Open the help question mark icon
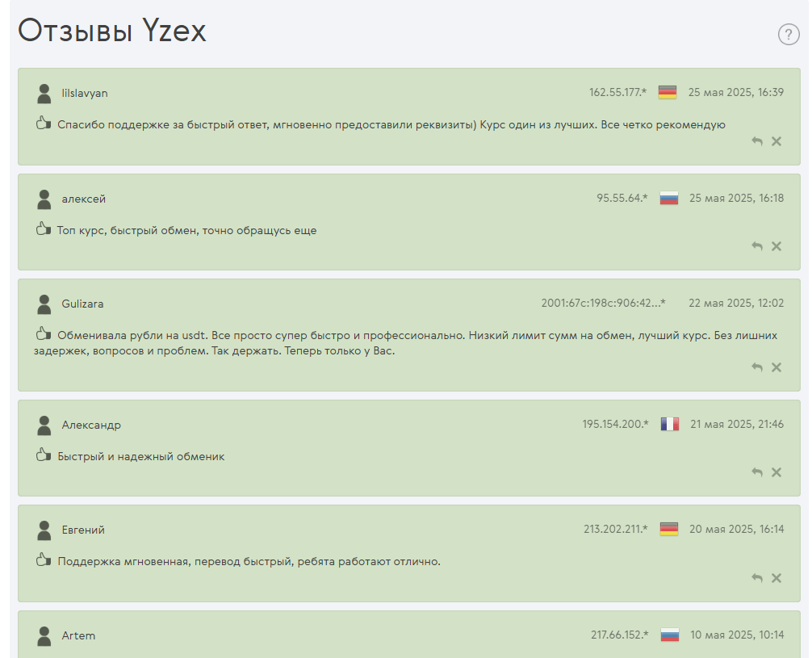 pyautogui.click(x=788, y=35)
